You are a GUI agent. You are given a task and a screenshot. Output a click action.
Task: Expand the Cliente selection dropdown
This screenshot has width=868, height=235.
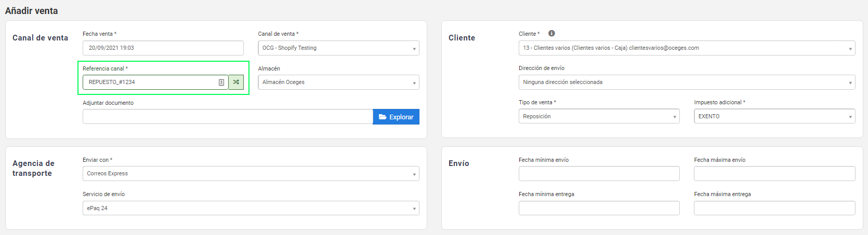[x=687, y=48]
